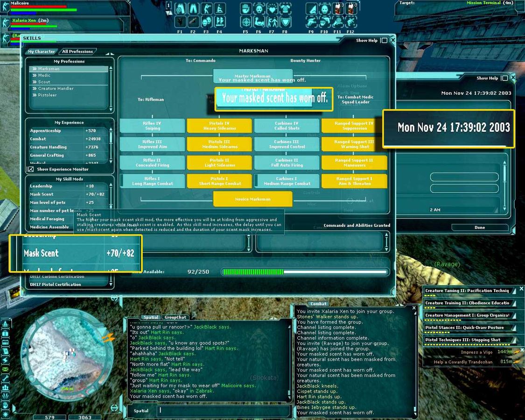Toggle Show Experience Monitor checkbox
525x420 pixels.
click(31, 169)
